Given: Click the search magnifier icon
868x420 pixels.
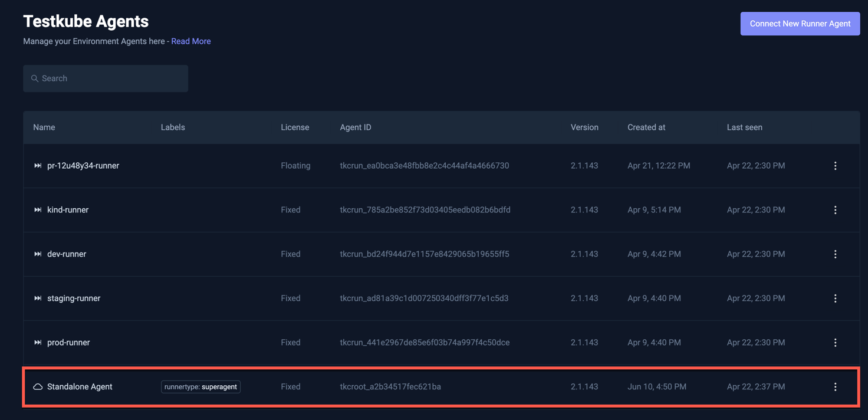Looking at the screenshot, I should point(35,78).
